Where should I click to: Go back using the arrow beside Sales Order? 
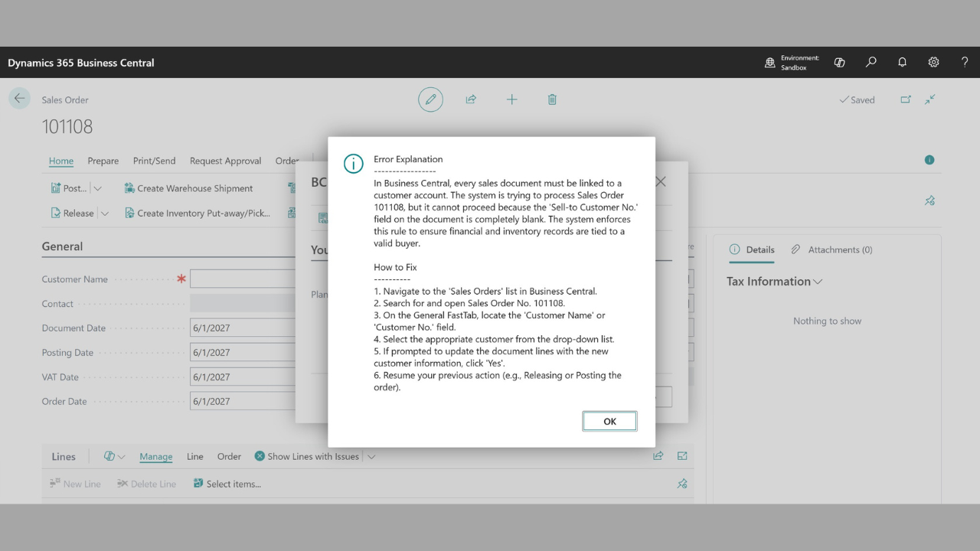[19, 99]
